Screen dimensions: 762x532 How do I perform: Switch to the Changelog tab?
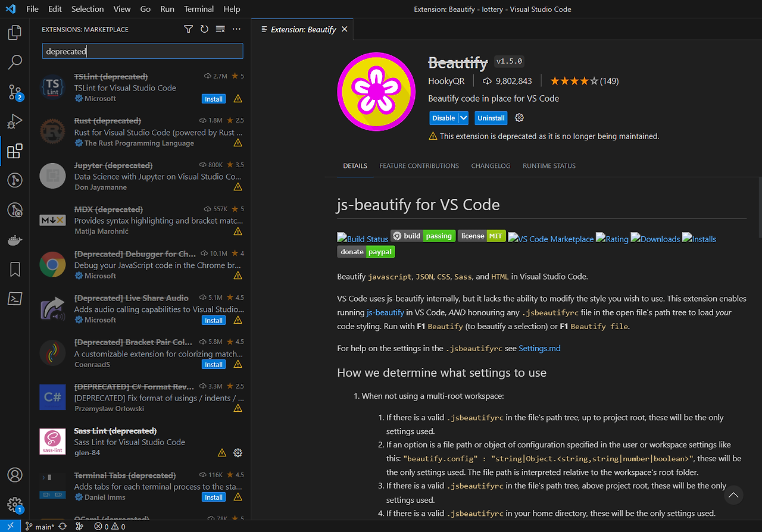(x=491, y=166)
